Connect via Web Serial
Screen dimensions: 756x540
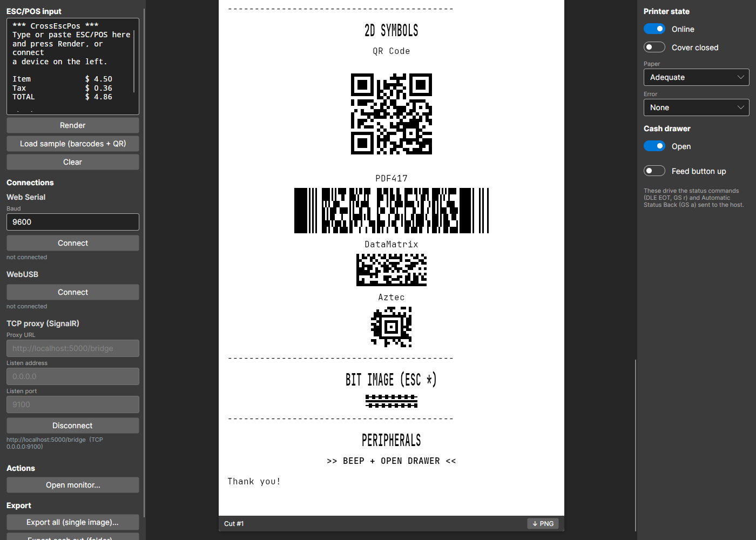73,243
